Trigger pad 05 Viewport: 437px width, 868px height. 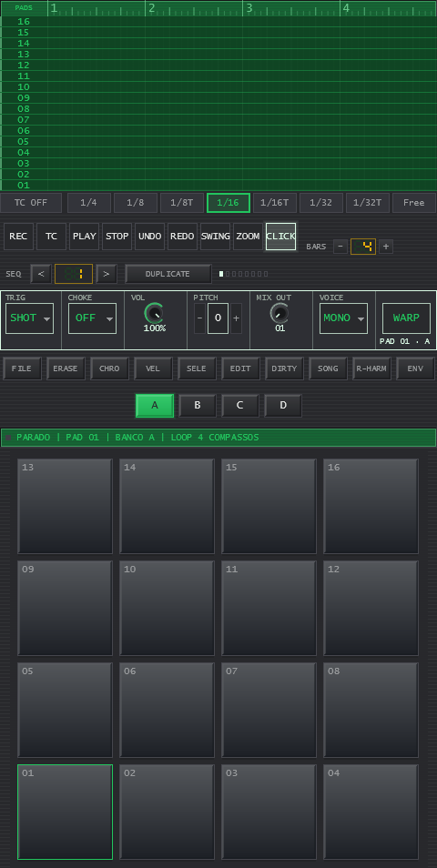[x=65, y=711]
